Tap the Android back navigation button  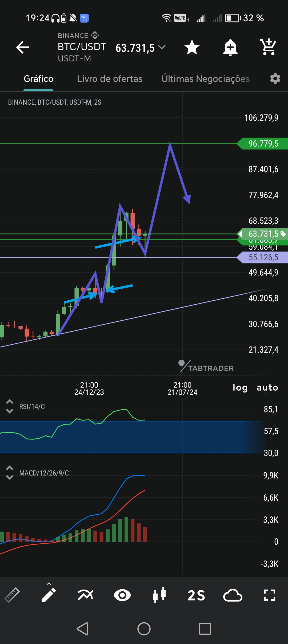point(82,629)
